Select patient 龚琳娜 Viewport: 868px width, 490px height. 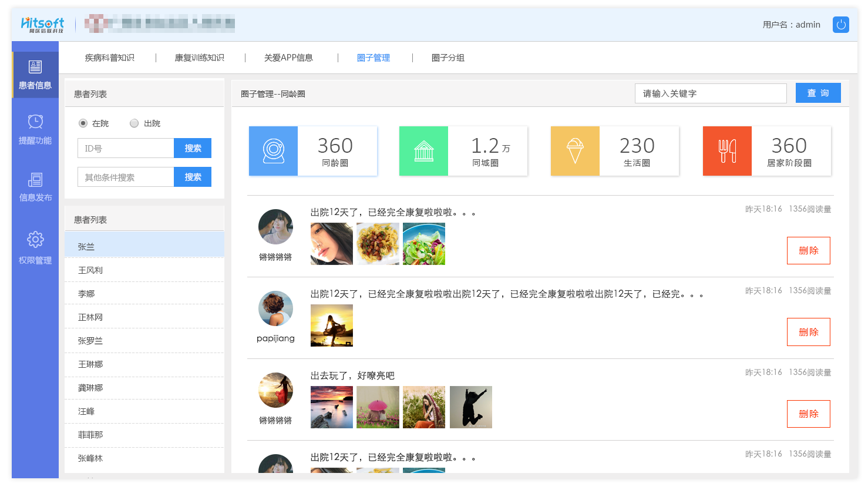point(144,388)
